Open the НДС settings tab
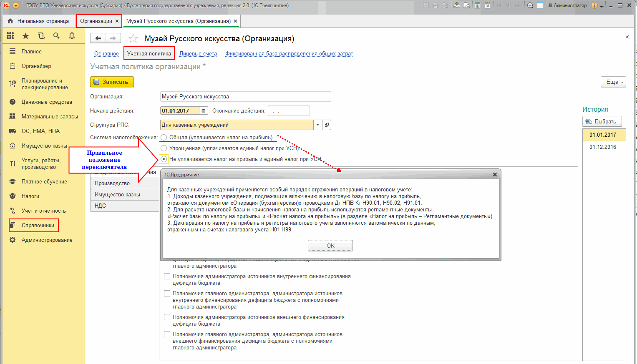Image resolution: width=637 pixels, height=364 pixels. point(125,206)
